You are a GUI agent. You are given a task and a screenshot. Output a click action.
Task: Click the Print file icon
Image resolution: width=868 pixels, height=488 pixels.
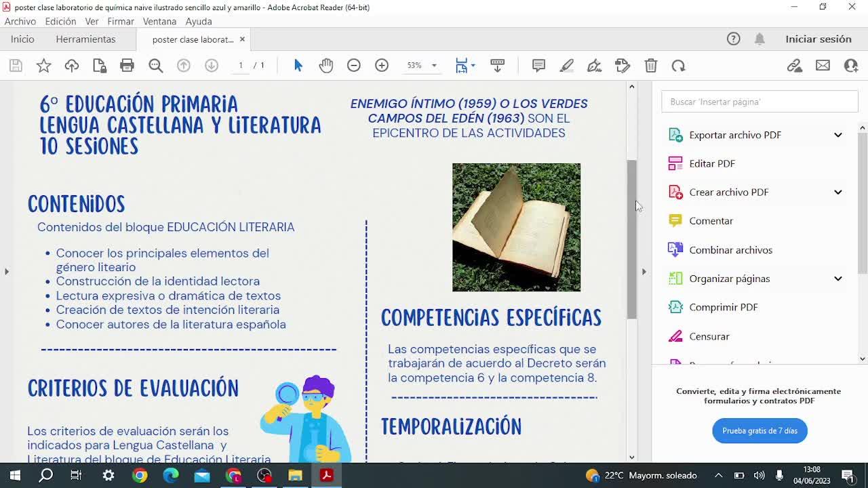click(127, 66)
